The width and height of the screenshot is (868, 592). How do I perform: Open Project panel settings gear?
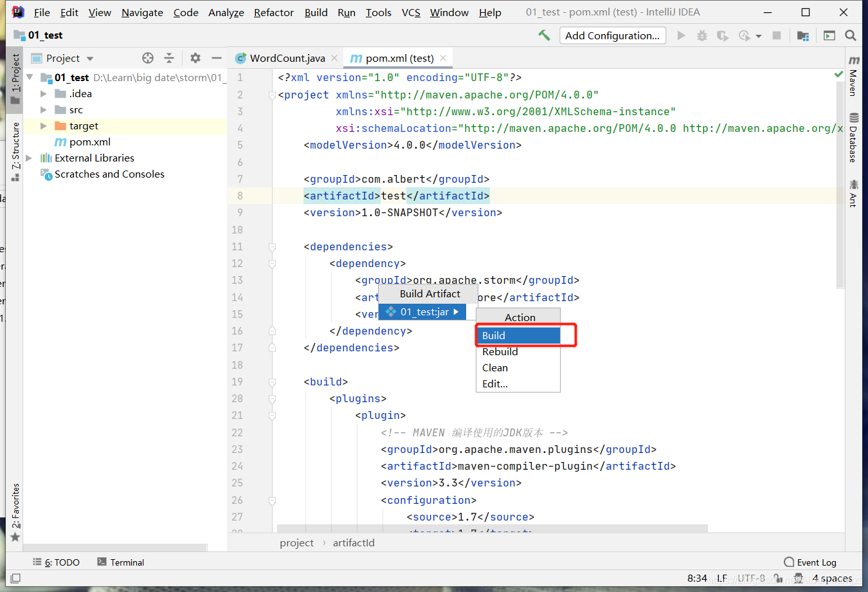[x=195, y=58]
